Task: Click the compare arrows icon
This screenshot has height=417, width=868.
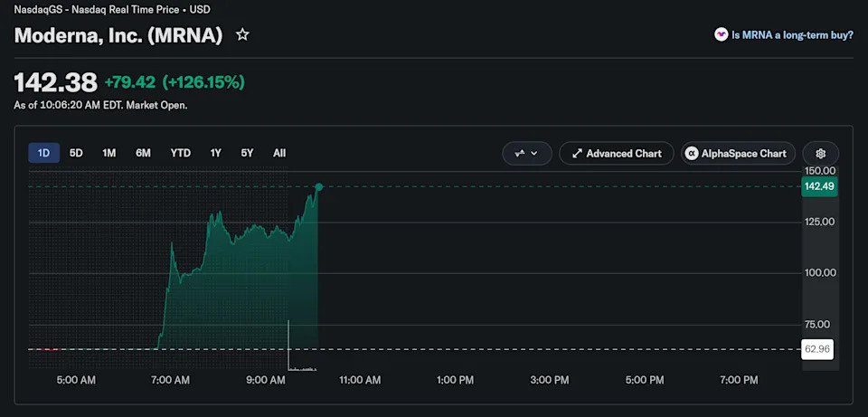Action: click(x=519, y=154)
